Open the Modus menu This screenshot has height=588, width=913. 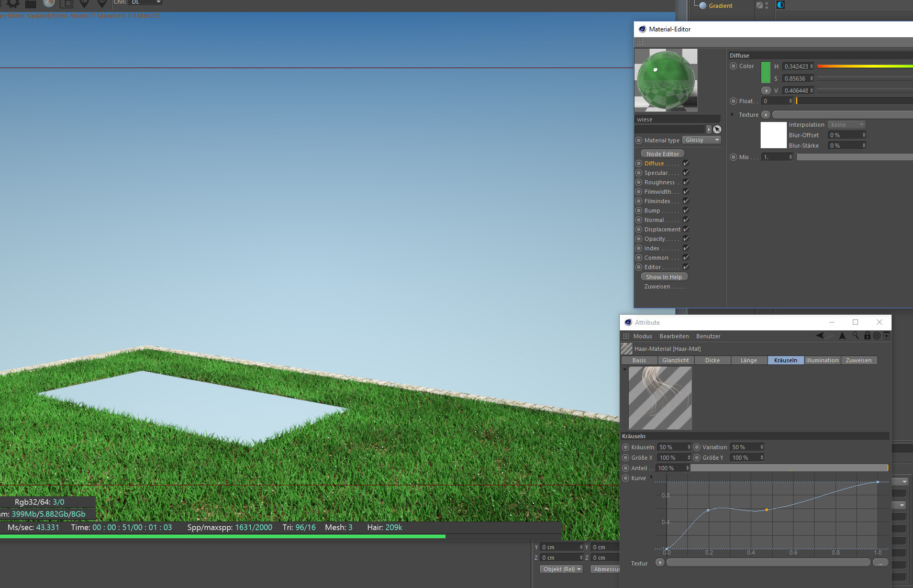point(643,336)
